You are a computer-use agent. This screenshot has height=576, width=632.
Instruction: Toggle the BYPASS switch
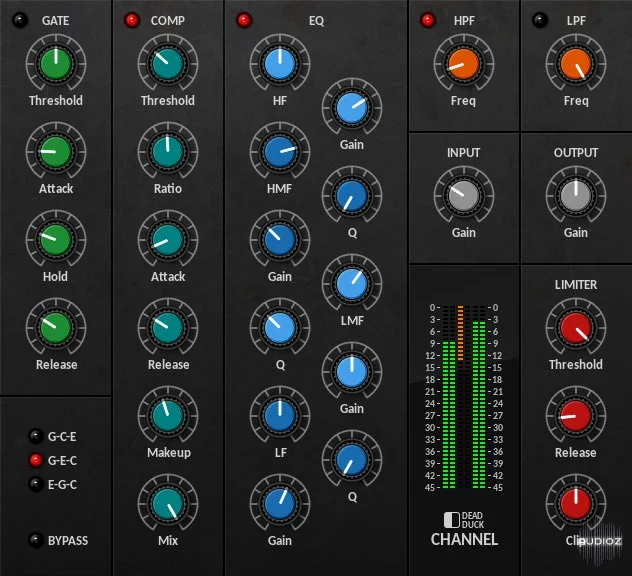coord(36,540)
